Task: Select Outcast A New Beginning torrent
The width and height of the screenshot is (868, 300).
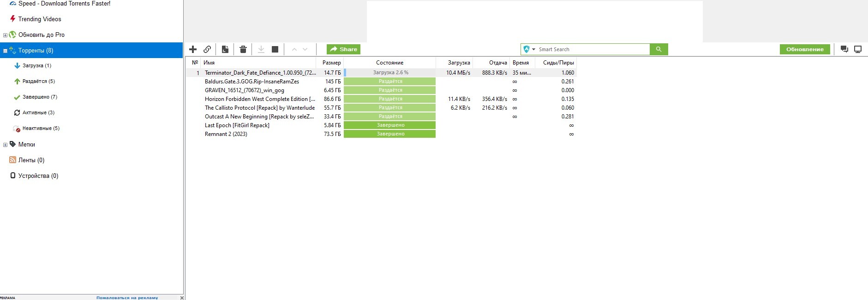Action: [259, 117]
